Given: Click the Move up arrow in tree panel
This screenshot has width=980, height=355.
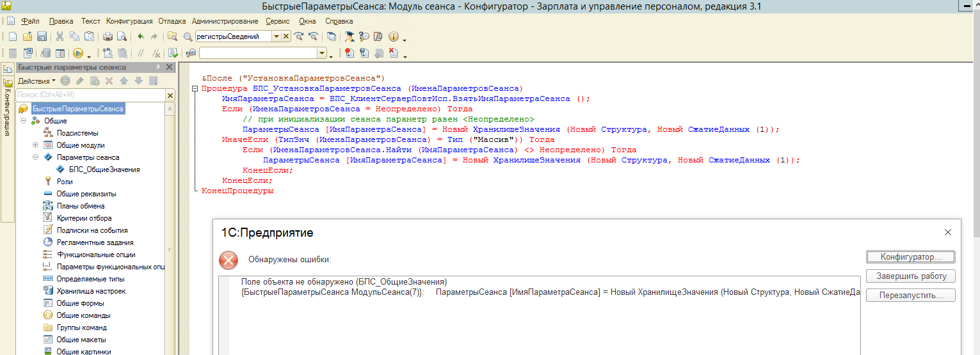Looking at the screenshot, I should pyautogui.click(x=124, y=81).
